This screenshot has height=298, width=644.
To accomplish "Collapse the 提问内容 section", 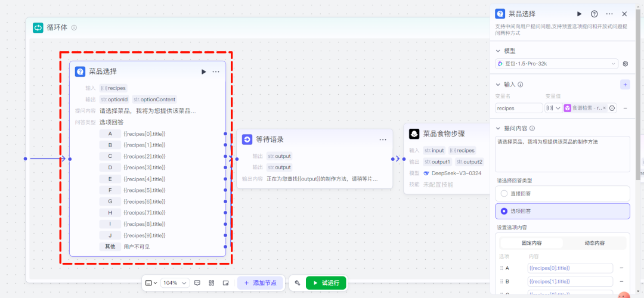I will tap(499, 128).
